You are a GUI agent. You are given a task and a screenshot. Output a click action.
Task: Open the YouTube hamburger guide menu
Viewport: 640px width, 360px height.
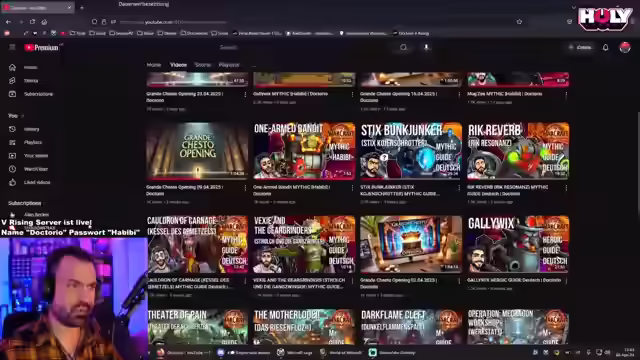tap(12, 47)
